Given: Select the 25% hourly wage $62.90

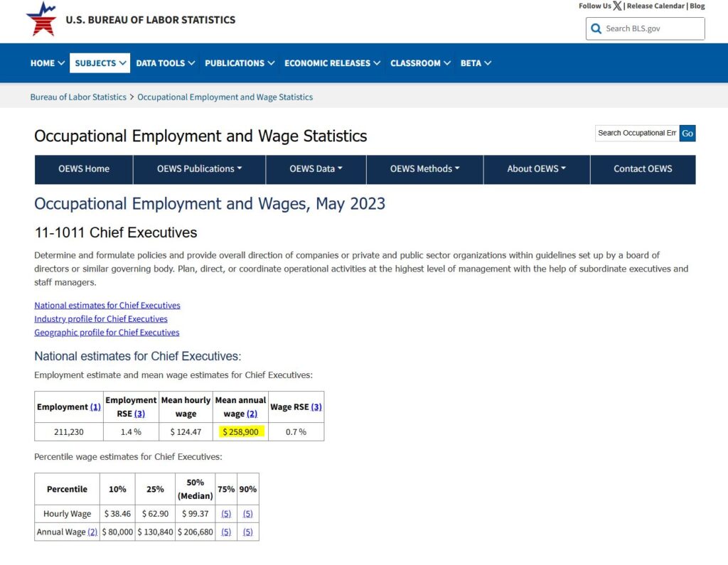Looking at the screenshot, I should [155, 514].
